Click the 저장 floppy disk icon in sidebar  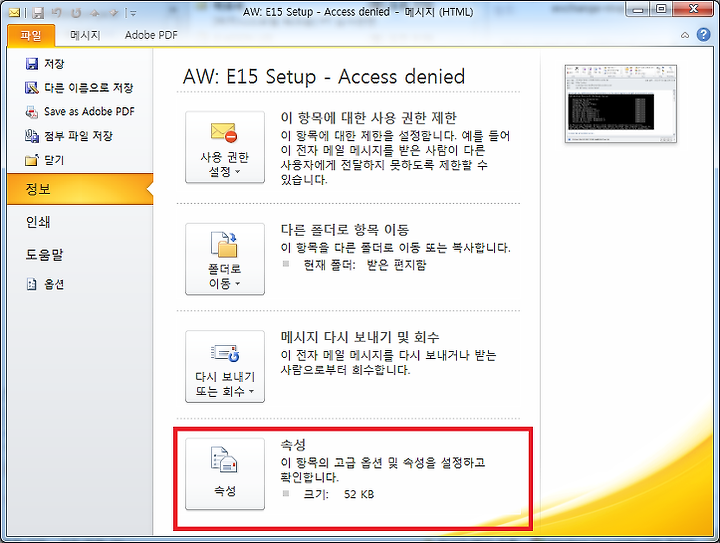[x=32, y=64]
